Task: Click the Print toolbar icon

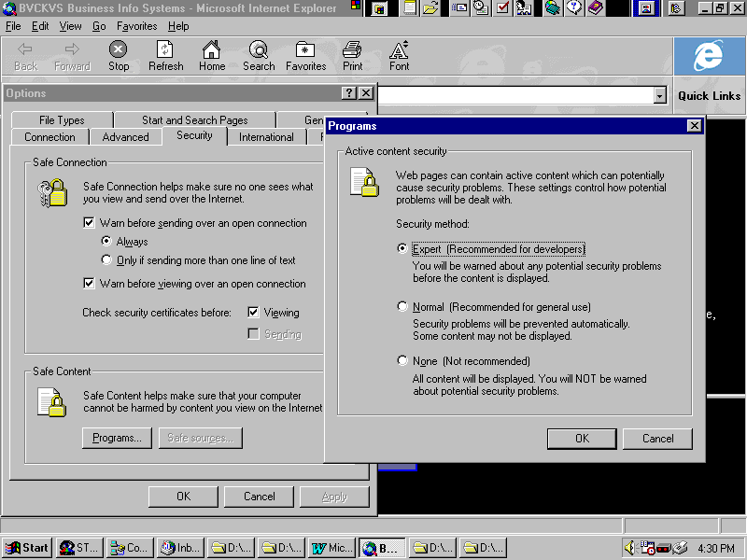Action: (352, 55)
